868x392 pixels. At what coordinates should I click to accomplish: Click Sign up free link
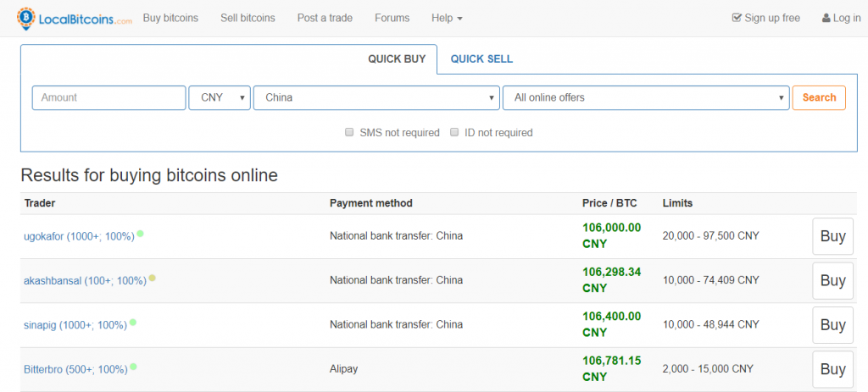pyautogui.click(x=766, y=18)
